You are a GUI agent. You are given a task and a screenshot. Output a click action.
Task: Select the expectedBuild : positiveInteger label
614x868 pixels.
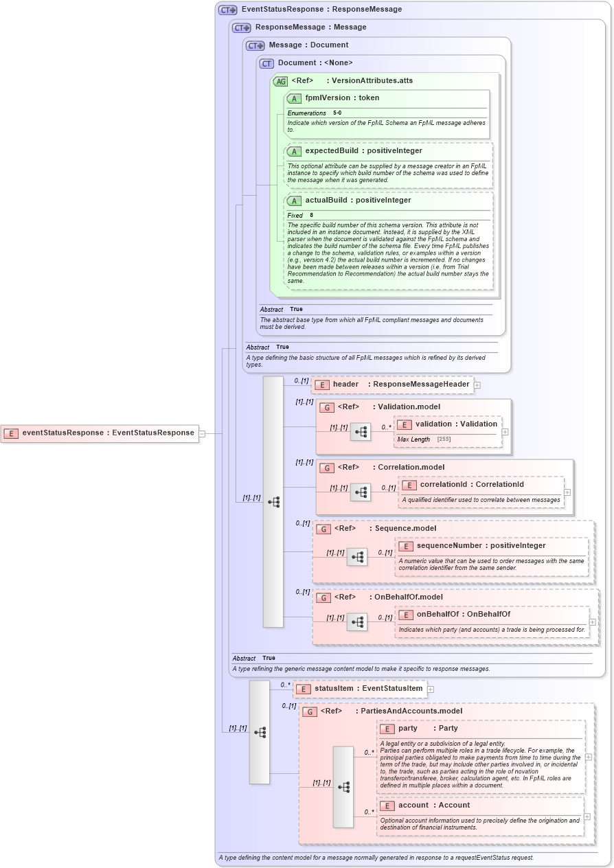(x=364, y=151)
